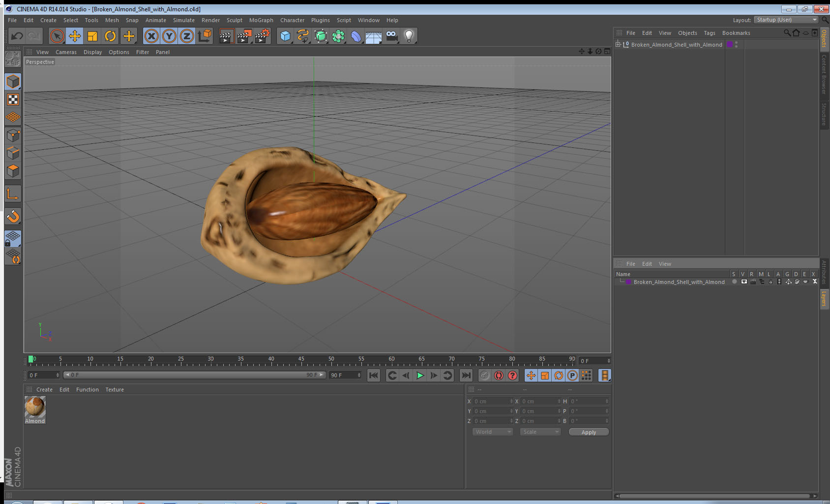Expand the Broken_Almond_Shell_with_Almond object tree
This screenshot has height=504, width=830.
click(x=618, y=44)
